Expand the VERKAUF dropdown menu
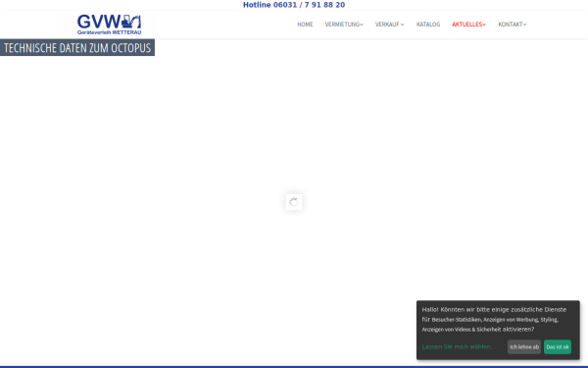Image resolution: width=588 pixels, height=368 pixels. tap(390, 25)
